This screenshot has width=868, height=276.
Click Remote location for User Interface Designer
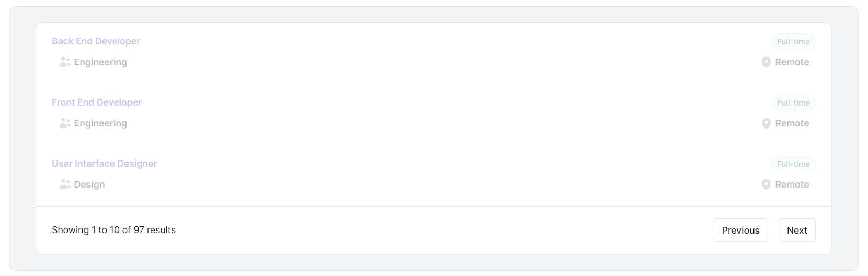click(x=792, y=185)
